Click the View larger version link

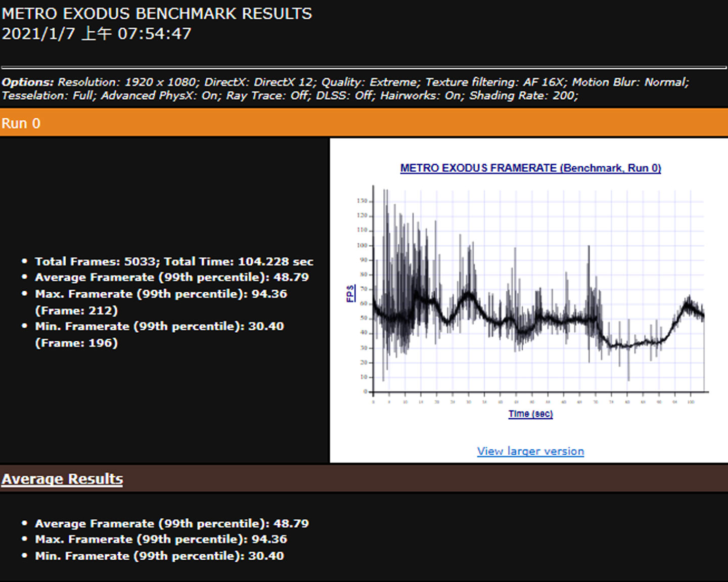530,451
